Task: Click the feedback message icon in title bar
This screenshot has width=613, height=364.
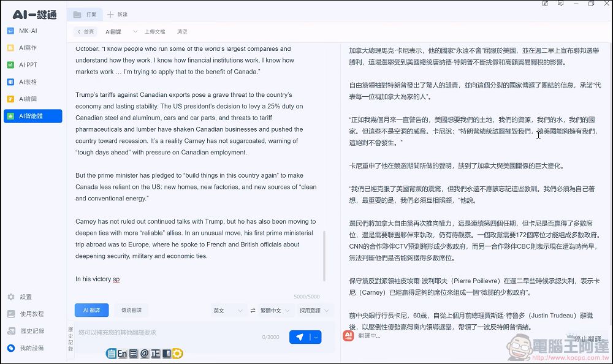Action: (x=561, y=4)
